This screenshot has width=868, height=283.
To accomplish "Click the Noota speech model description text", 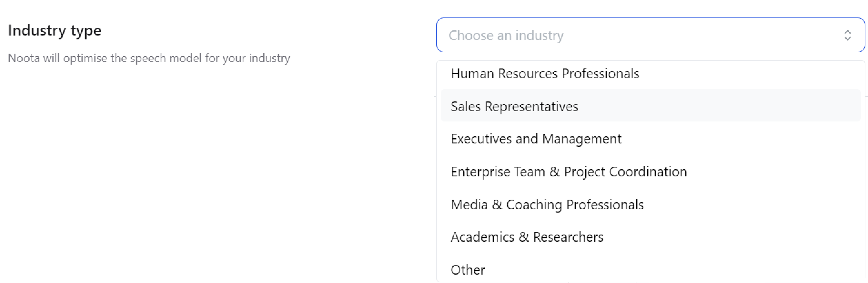I will pos(149,58).
